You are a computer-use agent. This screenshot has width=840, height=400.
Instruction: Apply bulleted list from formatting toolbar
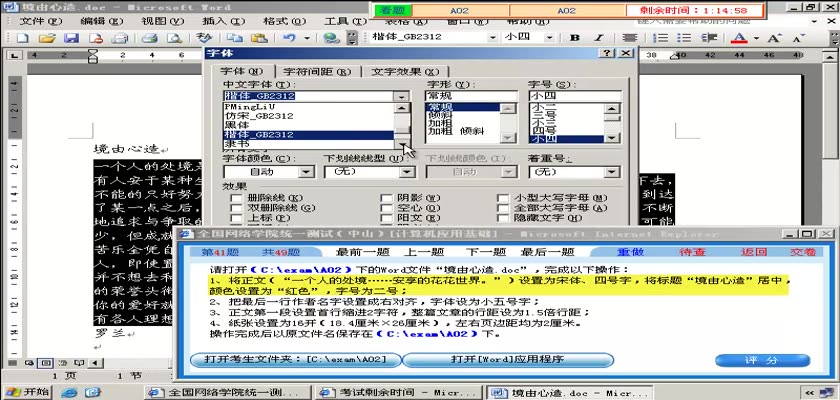(684, 37)
